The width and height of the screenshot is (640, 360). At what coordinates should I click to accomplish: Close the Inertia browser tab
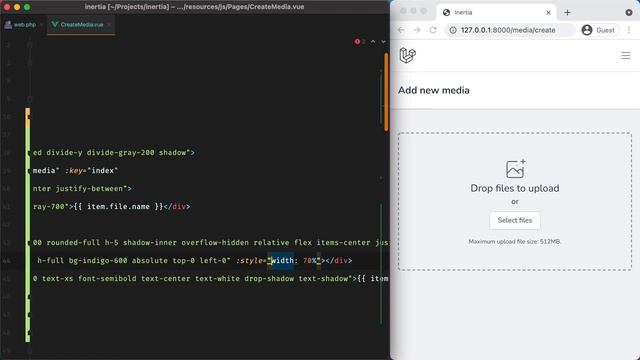pyautogui.click(x=548, y=13)
